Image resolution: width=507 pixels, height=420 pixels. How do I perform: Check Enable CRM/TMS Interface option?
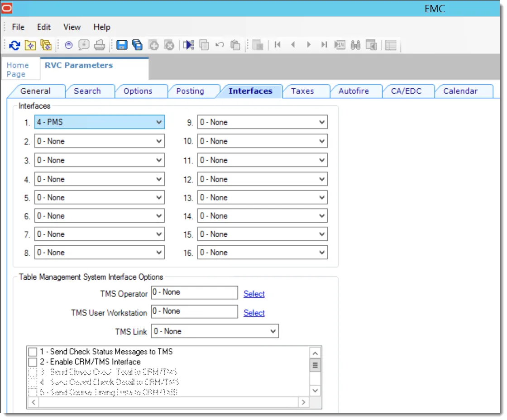[x=33, y=362]
